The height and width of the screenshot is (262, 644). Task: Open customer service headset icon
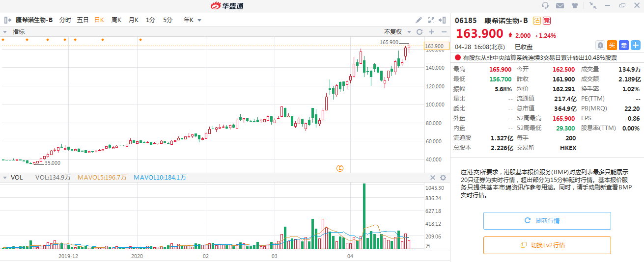[545, 5]
